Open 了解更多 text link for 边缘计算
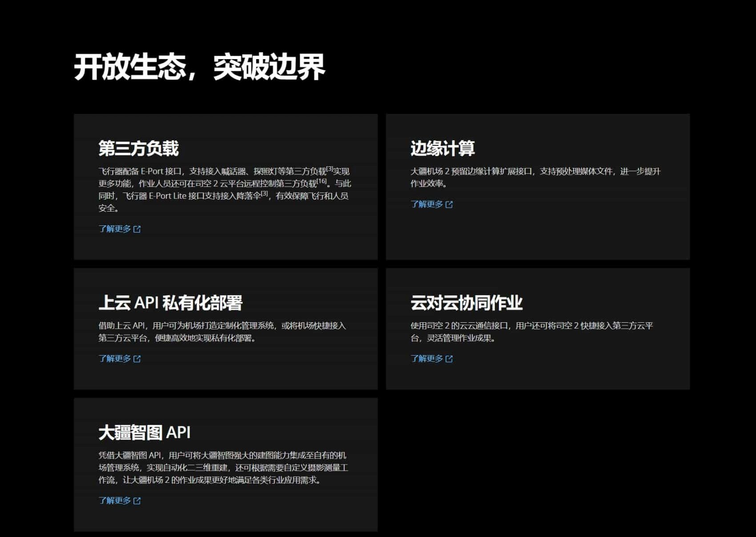This screenshot has width=756, height=537. tap(426, 204)
